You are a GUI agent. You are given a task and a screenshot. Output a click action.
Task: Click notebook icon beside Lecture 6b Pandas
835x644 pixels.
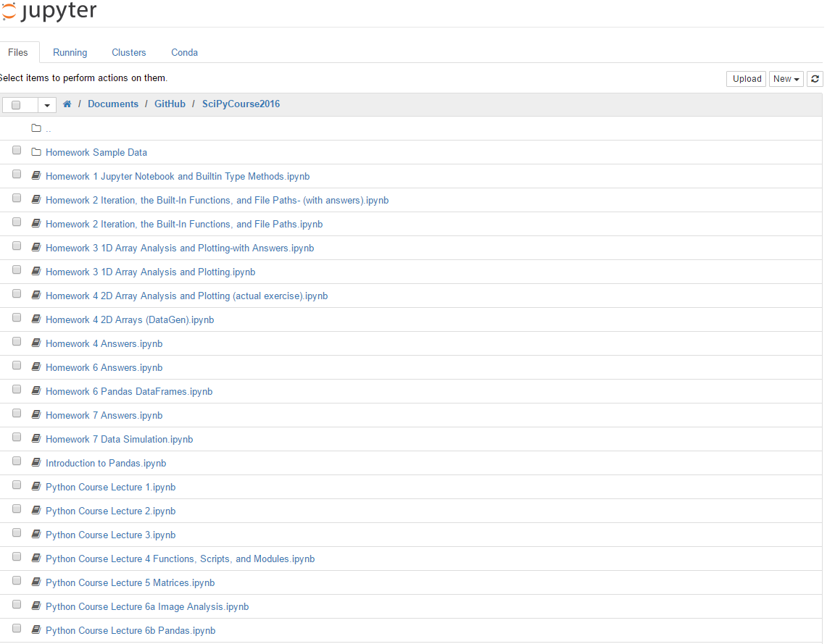coord(36,630)
